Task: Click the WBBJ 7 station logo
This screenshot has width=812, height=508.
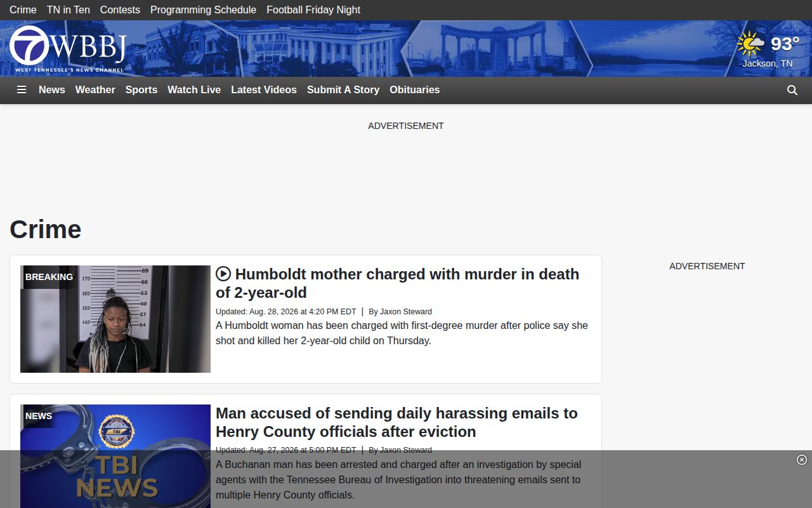Action: tap(69, 48)
